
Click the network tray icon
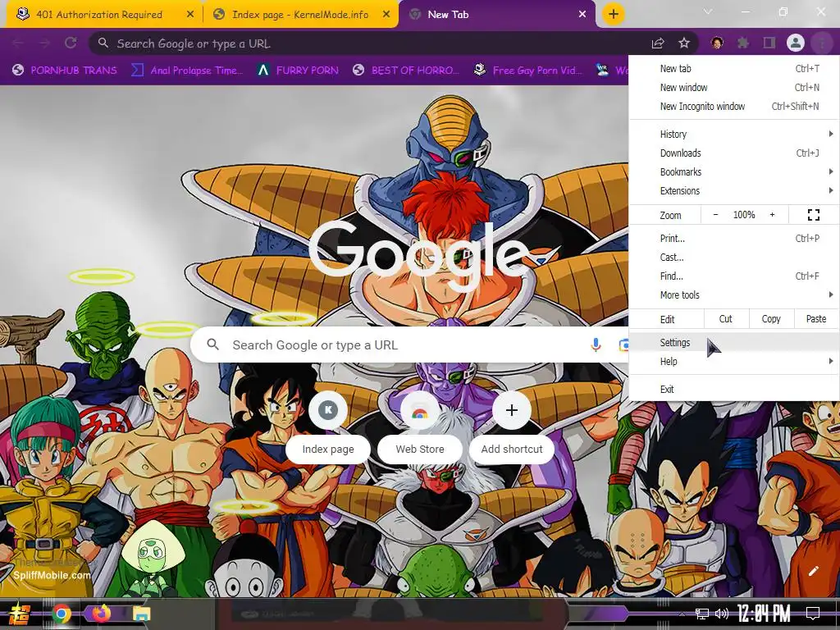(702, 614)
